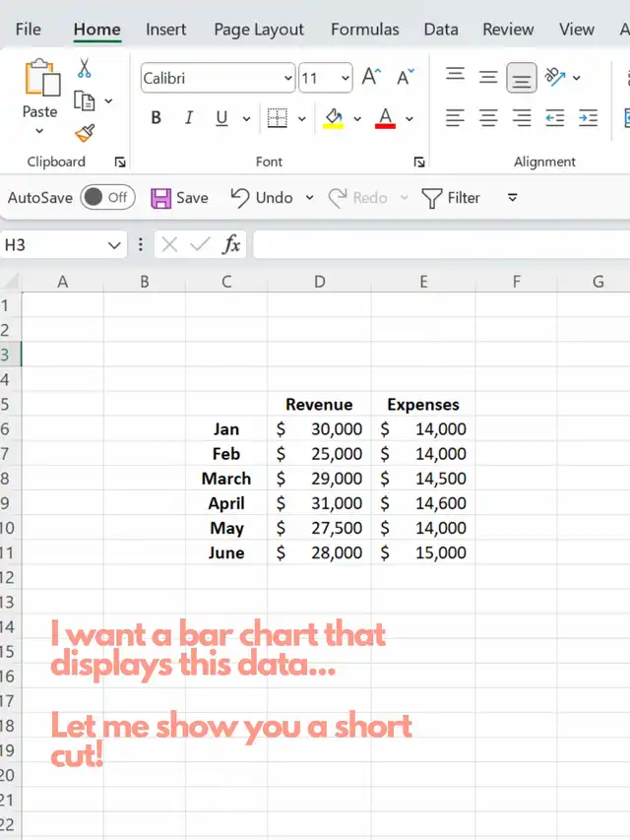Toggle the AutoSave switch
This screenshot has width=630, height=840.
(106, 198)
